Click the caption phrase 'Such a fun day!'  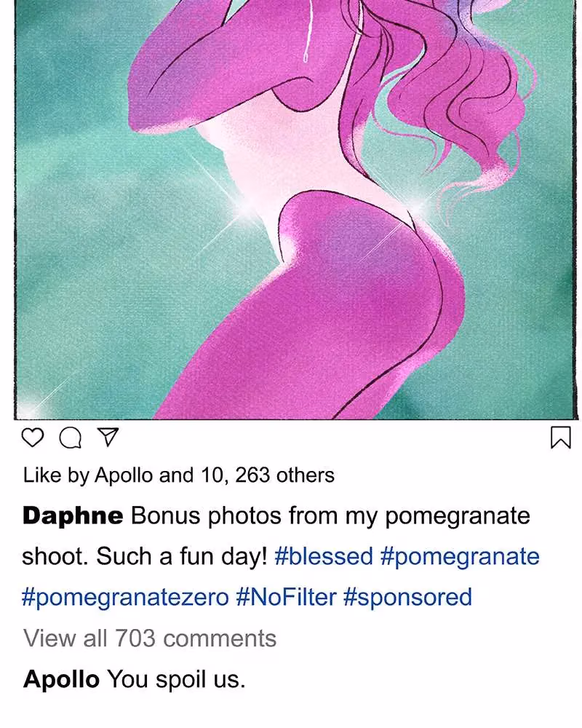[x=181, y=557]
